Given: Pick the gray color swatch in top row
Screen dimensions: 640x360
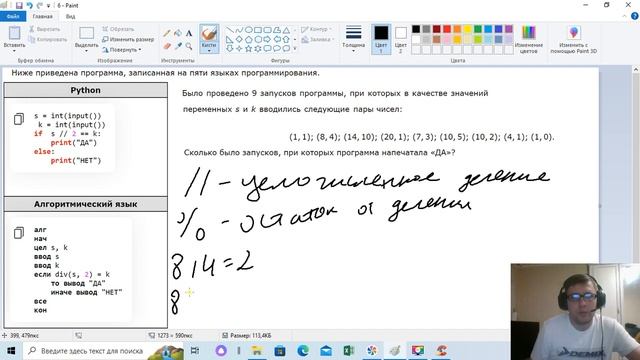Looking at the screenshot, I should point(426,29).
